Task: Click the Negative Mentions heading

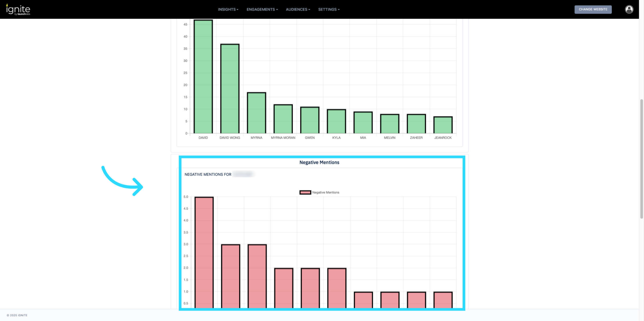Action: pyautogui.click(x=319, y=162)
